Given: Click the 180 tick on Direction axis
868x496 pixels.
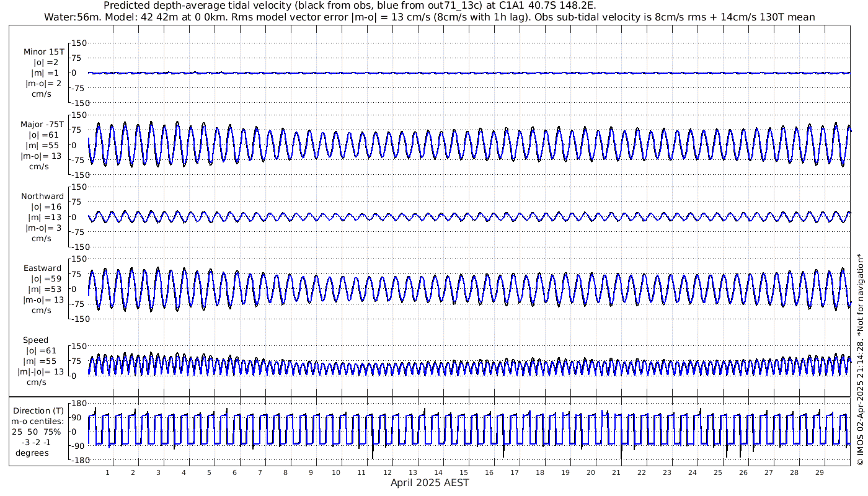Looking at the screenshot, I should pyautogui.click(x=78, y=403).
